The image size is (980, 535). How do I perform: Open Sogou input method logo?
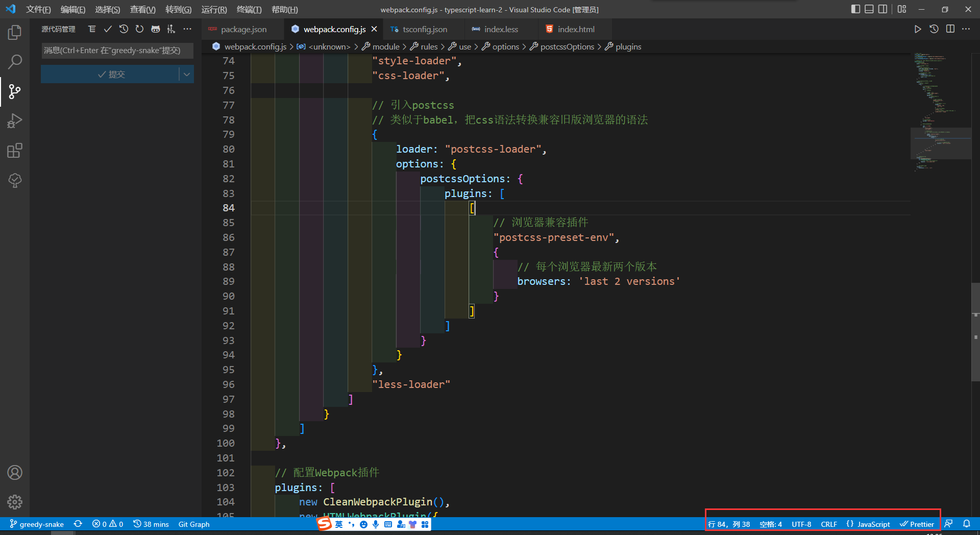click(325, 524)
